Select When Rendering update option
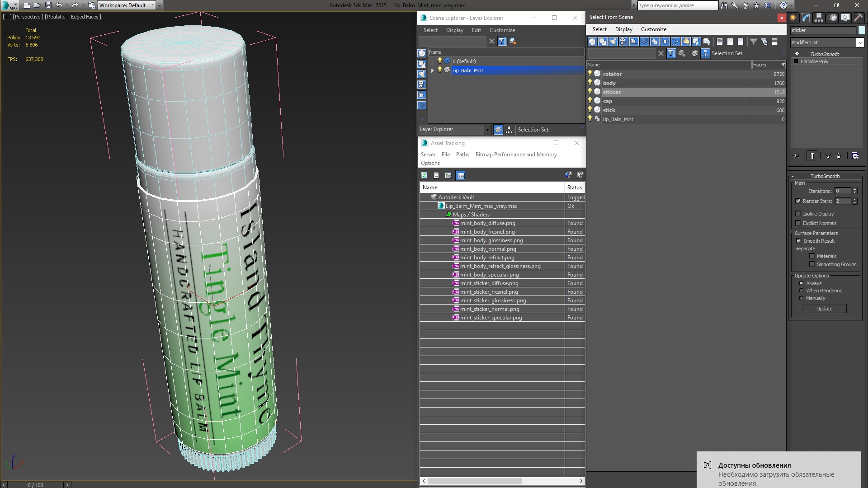The height and width of the screenshot is (488, 868). [x=801, y=291]
